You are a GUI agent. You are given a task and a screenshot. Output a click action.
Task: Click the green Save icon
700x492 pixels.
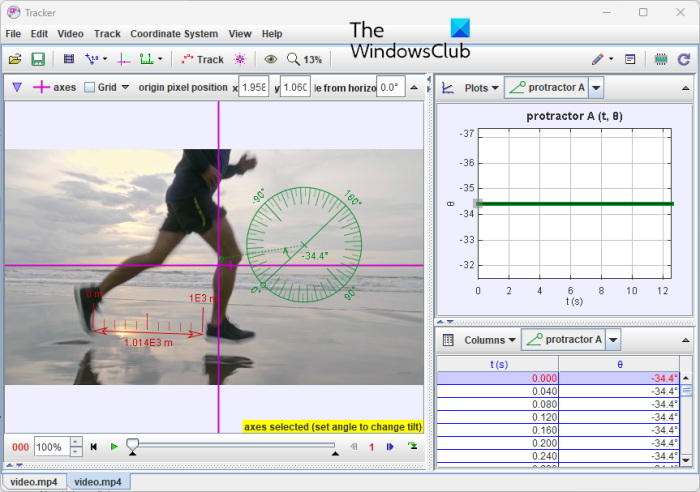(x=38, y=60)
